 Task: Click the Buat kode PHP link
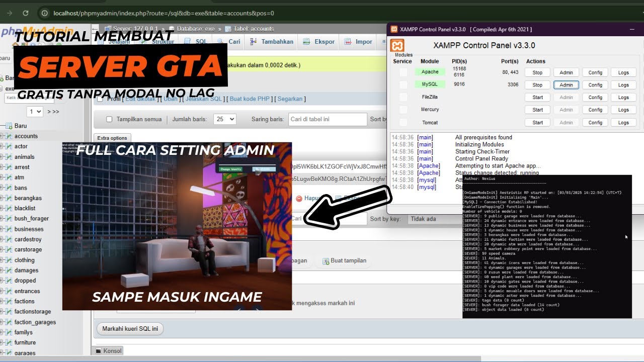pos(250,99)
